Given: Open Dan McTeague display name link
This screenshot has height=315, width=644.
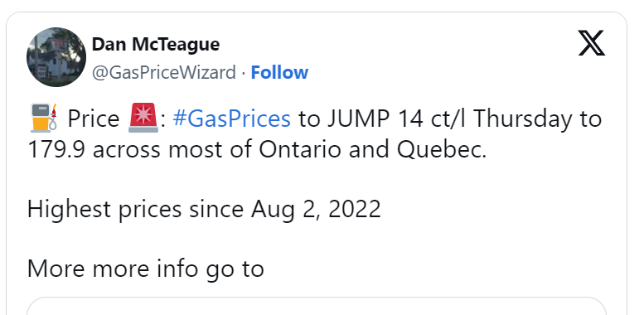Looking at the screenshot, I should click(x=156, y=45).
